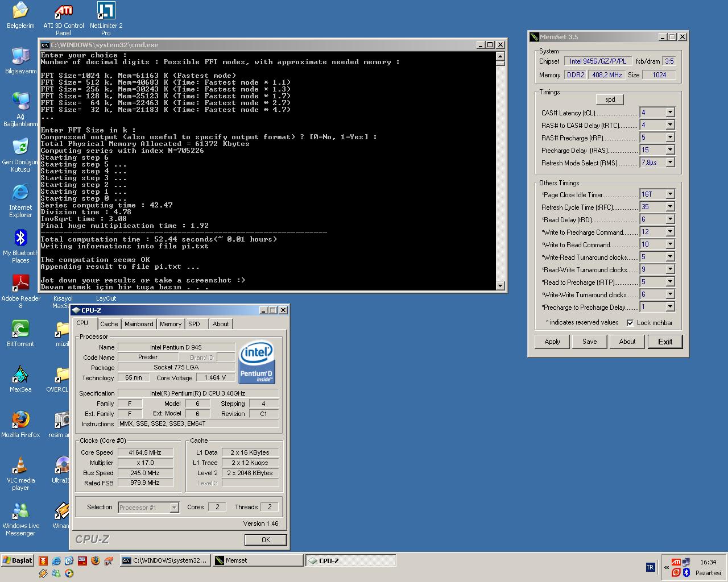Switch to the CPU tab in CPU-Z
The width and height of the screenshot is (728, 582).
(85, 323)
